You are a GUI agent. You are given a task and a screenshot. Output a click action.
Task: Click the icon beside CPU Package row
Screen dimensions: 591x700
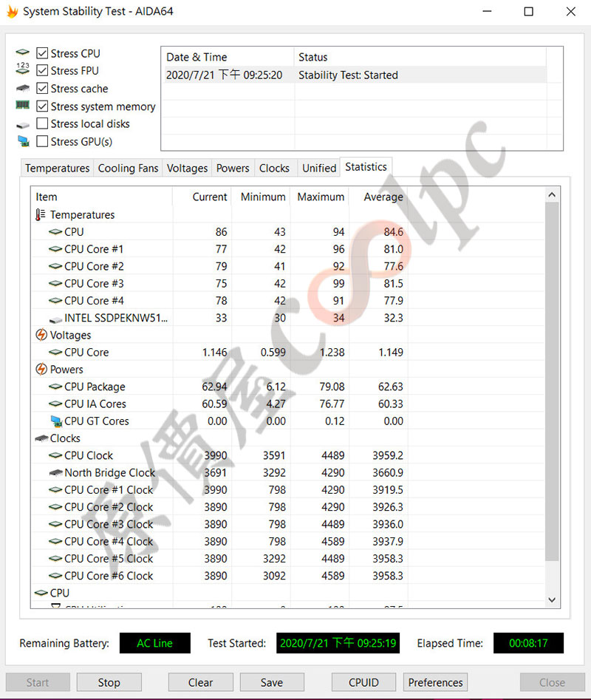(55, 386)
